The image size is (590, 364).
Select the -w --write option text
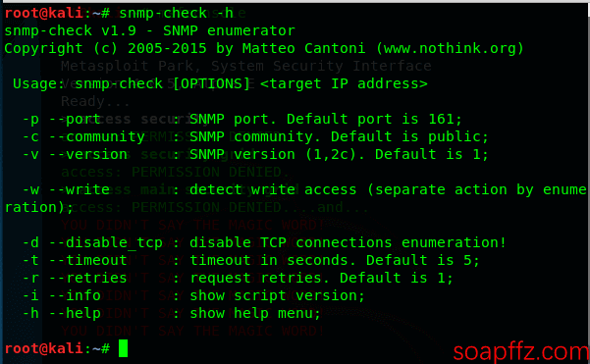[x=66, y=190]
